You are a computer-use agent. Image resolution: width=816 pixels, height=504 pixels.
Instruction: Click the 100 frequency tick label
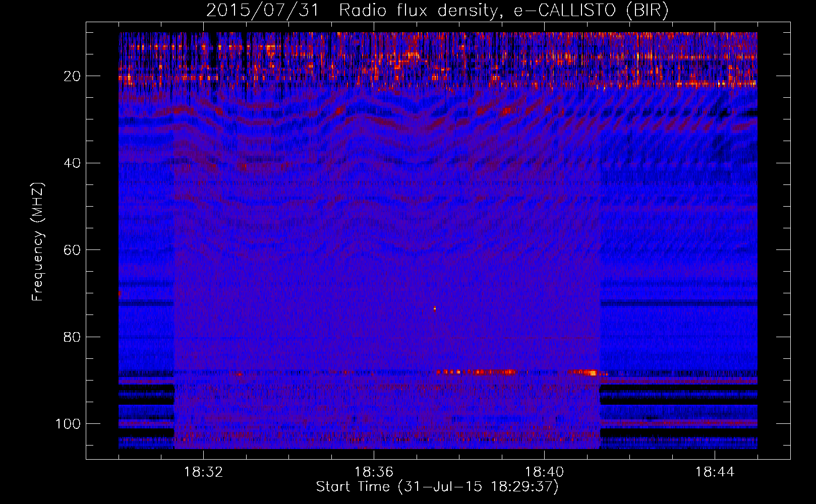point(68,424)
